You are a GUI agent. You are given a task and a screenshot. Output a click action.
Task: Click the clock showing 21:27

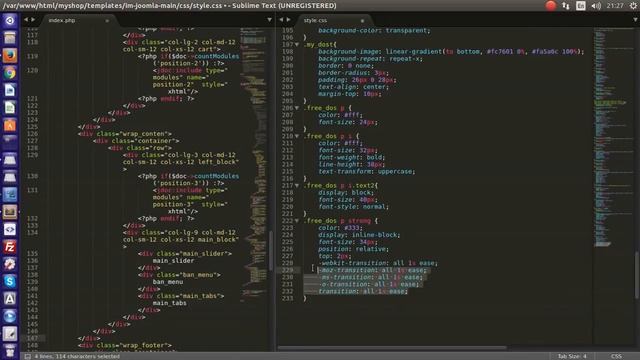tap(615, 5)
